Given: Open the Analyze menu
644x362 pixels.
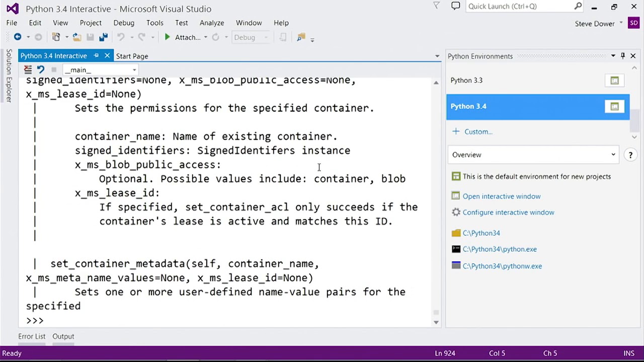Looking at the screenshot, I should pos(212,23).
